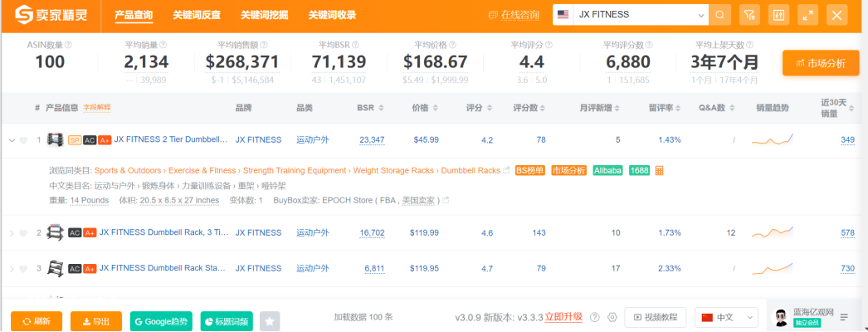The height and width of the screenshot is (332, 868).
Task: Collapse product row 1 details
Action: (12, 140)
